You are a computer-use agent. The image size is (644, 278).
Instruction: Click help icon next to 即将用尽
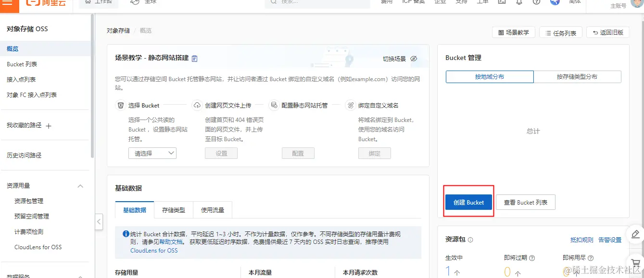tap(591, 258)
